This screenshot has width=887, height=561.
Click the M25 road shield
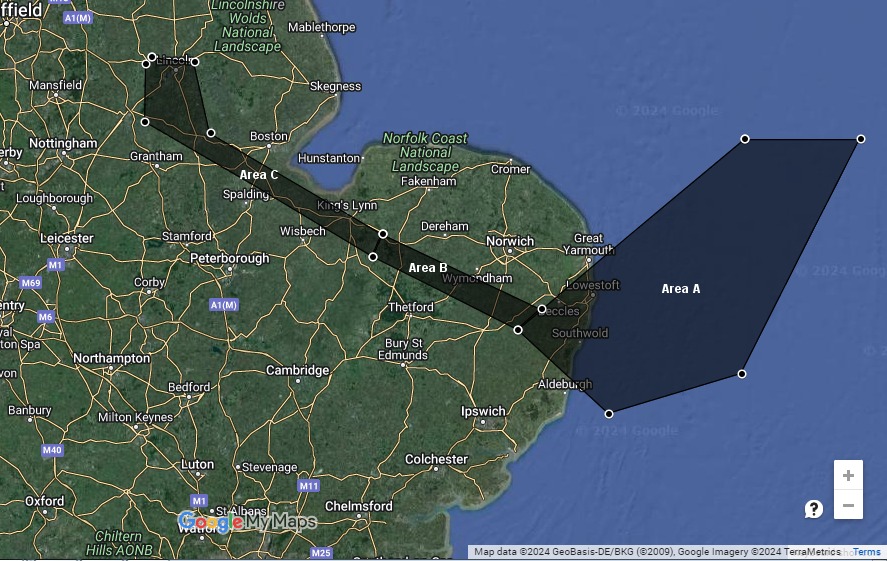click(x=321, y=552)
